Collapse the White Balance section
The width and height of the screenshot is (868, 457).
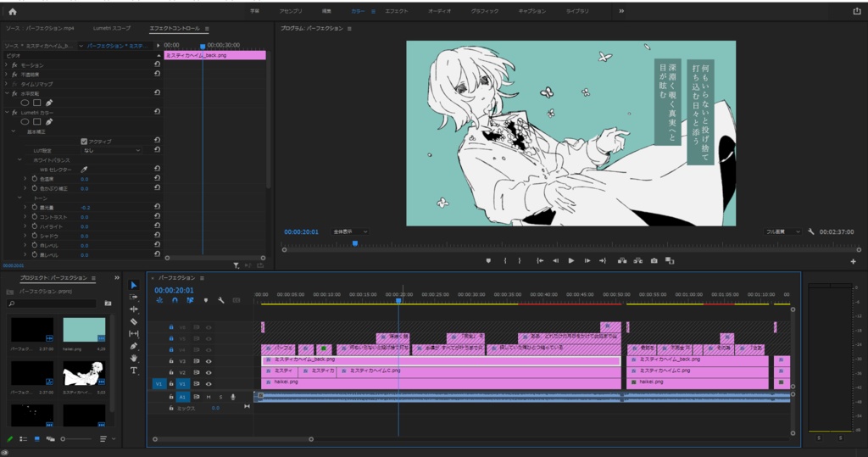[x=20, y=159]
